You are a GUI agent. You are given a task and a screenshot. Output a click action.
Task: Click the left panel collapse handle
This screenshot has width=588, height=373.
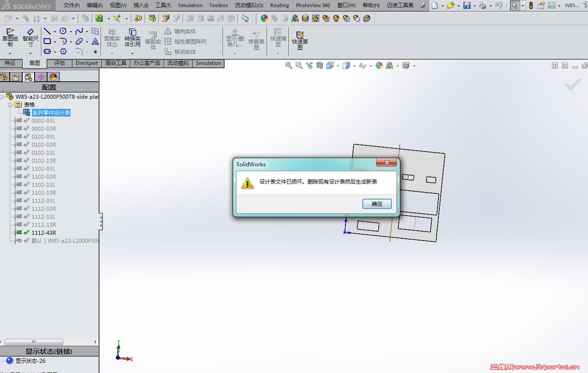[101, 221]
